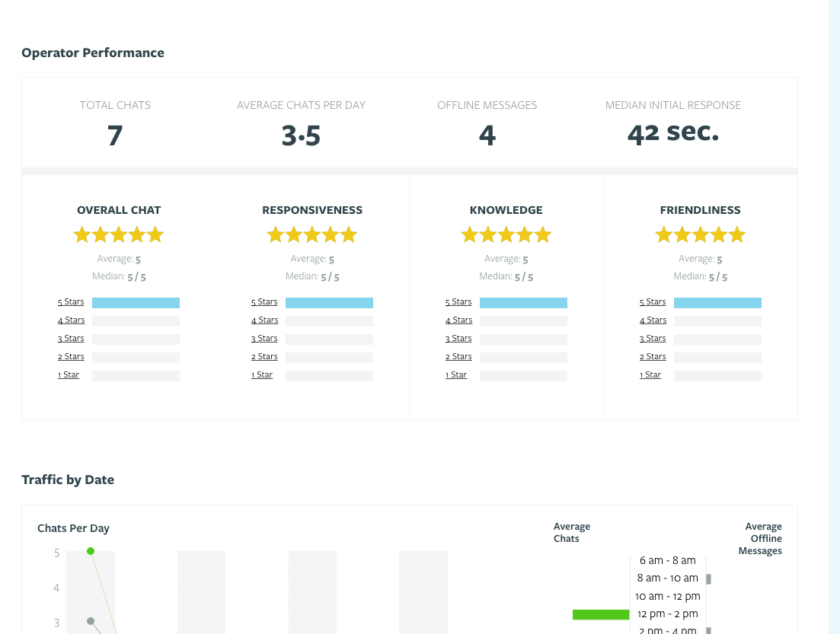Click the green data point at 5 chats
Image resolution: width=840 pixels, height=634 pixels.
click(91, 551)
